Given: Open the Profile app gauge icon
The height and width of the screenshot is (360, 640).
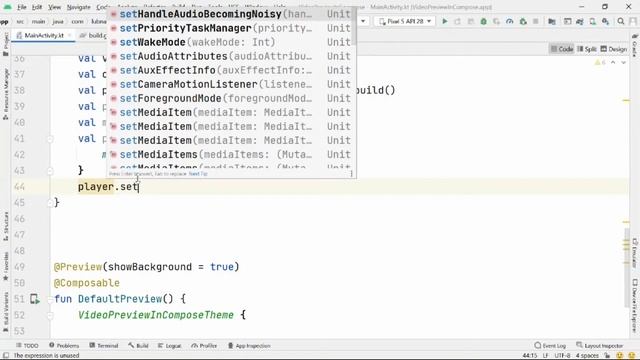Looking at the screenshot, I should click(509, 21).
